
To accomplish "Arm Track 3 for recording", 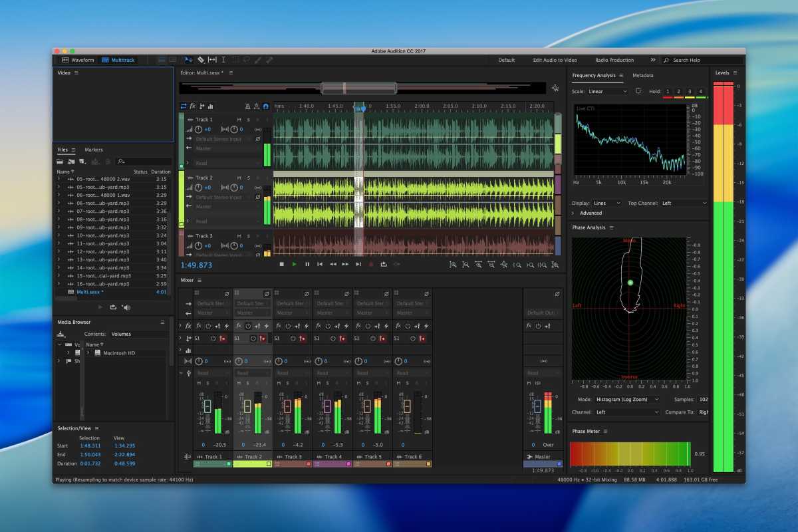I will (x=258, y=235).
